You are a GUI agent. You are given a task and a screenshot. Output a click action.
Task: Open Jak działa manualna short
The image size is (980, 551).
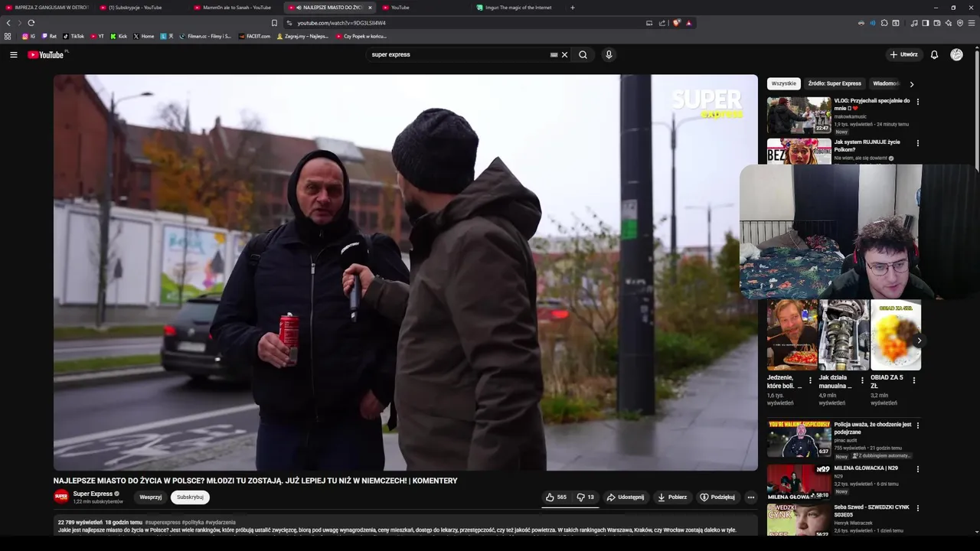[x=844, y=335]
